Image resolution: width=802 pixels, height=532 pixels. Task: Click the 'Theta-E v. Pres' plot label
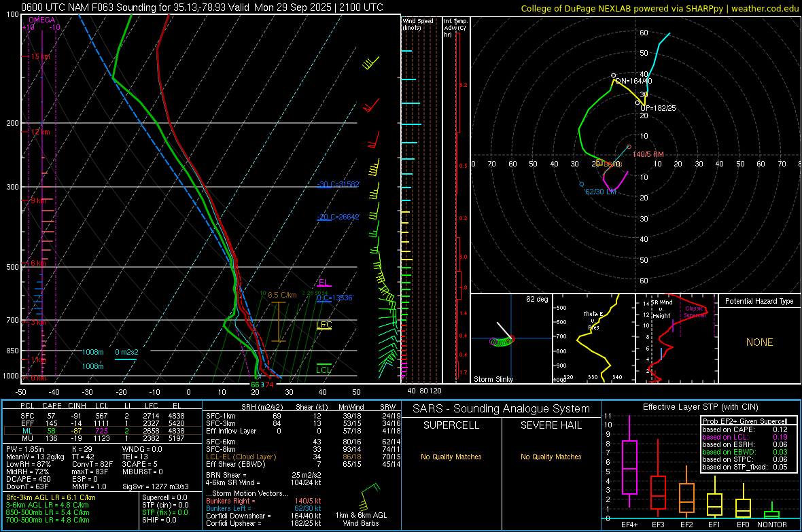pos(593,320)
